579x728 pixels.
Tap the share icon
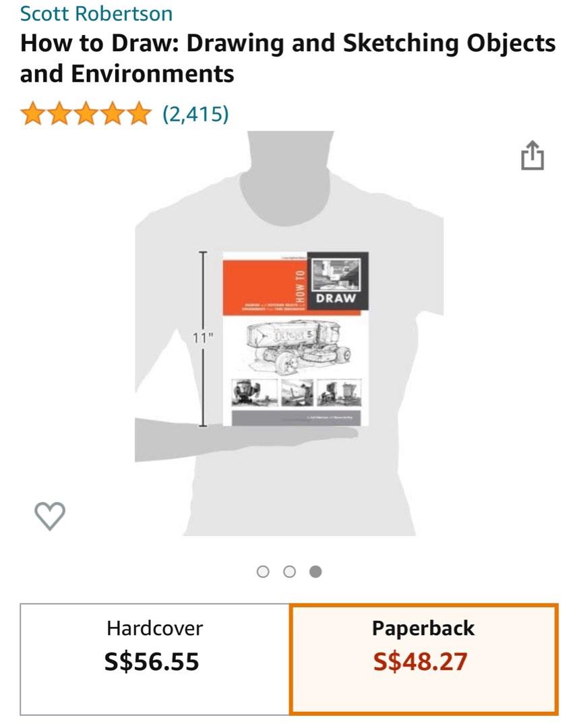532,156
